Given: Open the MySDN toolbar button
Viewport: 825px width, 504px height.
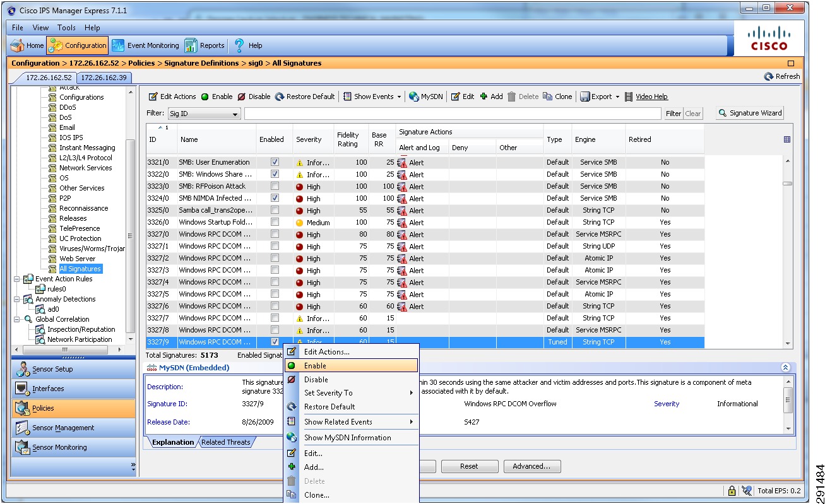Looking at the screenshot, I should click(x=426, y=97).
